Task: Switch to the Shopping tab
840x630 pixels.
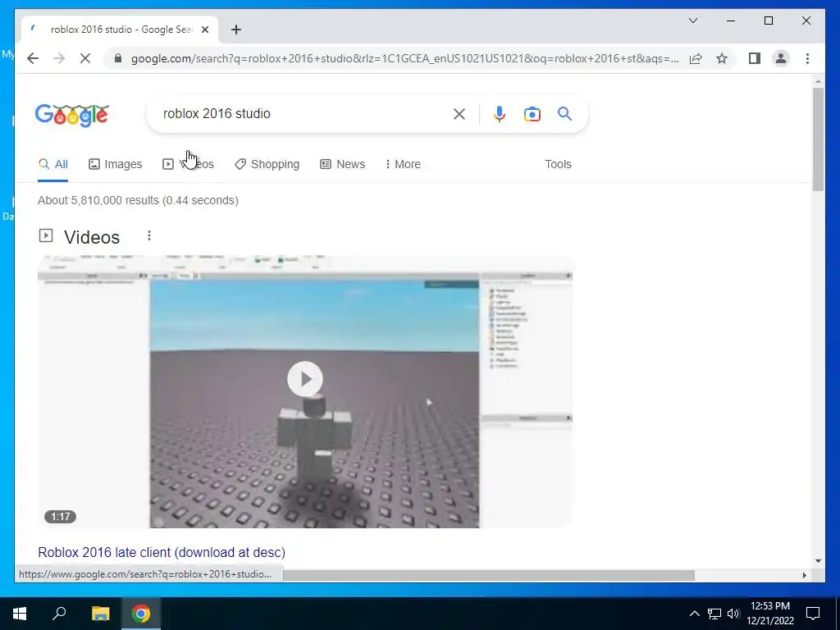Action: (267, 164)
